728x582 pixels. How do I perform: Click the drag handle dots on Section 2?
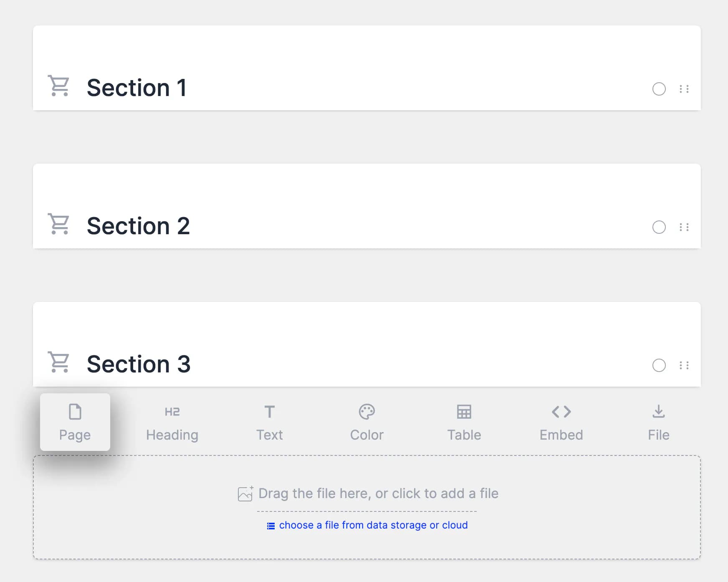tap(684, 227)
